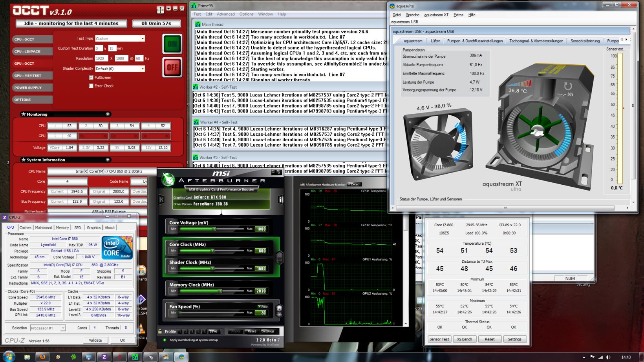The image size is (644, 362).
Task: Click the Afterburner Reset button
Action: (x=251, y=331)
